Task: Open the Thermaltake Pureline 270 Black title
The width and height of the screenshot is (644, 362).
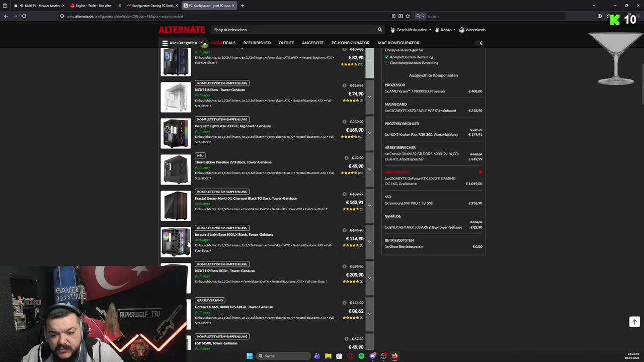Action: tap(233, 162)
